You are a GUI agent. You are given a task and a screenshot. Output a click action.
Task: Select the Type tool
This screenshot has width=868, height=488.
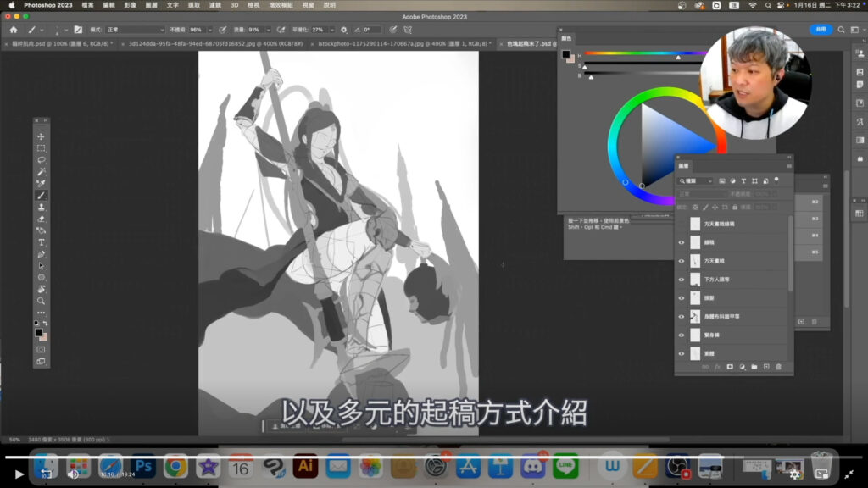(41, 242)
